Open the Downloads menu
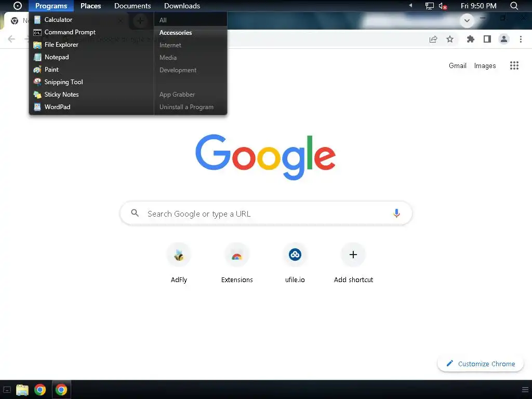 (x=182, y=6)
